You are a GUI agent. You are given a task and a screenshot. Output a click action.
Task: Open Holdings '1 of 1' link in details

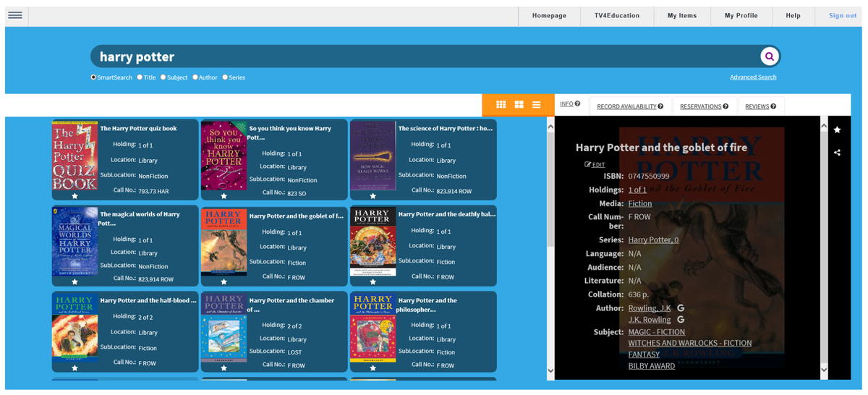pos(637,190)
